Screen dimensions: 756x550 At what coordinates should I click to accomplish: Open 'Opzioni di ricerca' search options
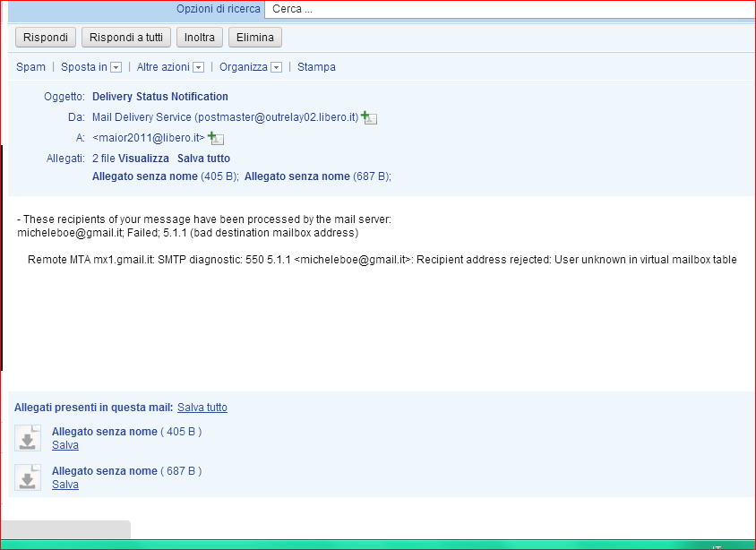(x=218, y=9)
